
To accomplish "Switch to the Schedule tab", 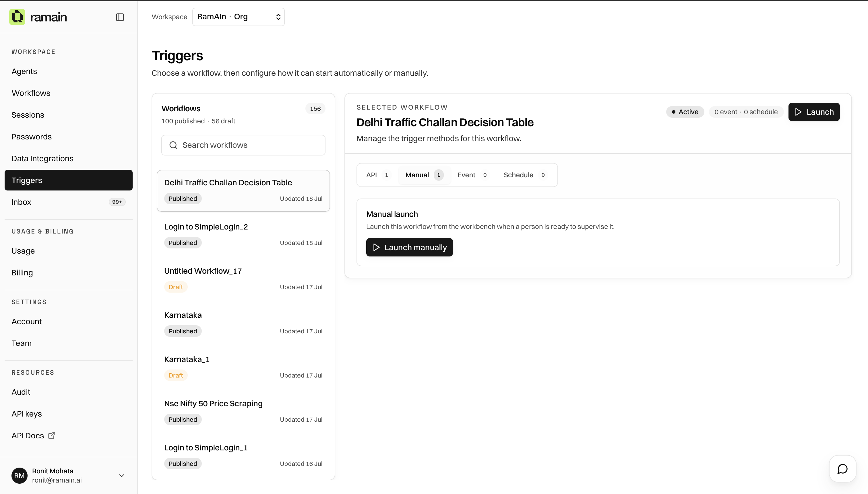I will pos(525,175).
